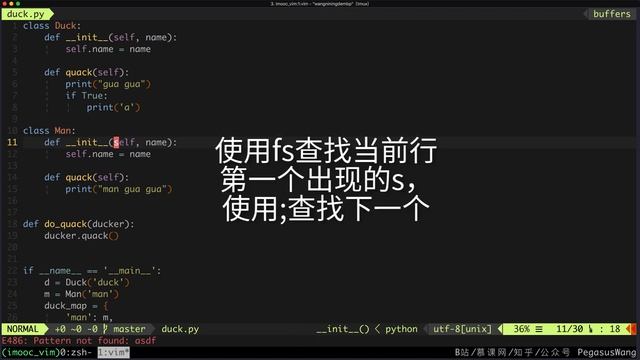Click the print("gua gua") line
This screenshot has height=360, width=640.
108,84
